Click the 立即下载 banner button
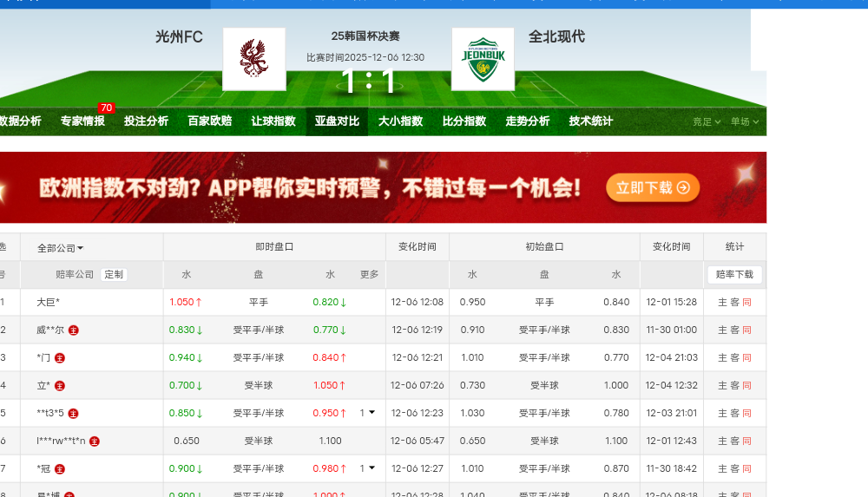Viewport: 868px width, 497px height. coord(653,187)
